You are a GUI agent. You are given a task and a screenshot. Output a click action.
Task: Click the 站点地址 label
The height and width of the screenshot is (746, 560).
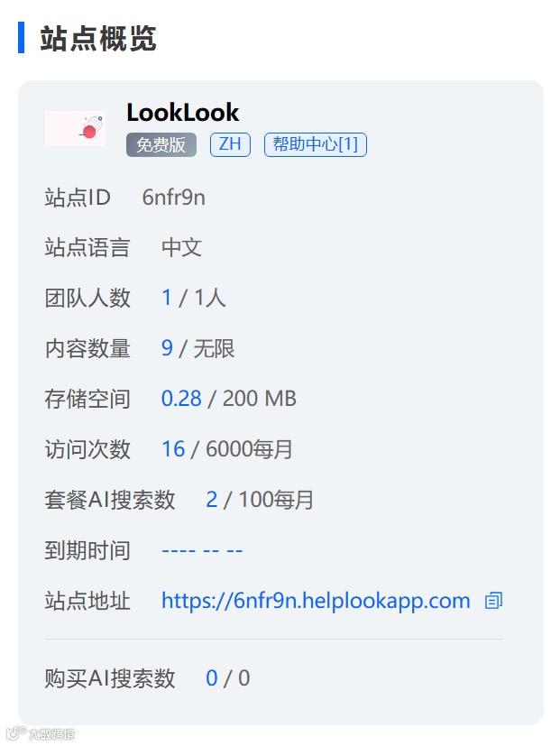[x=87, y=601]
